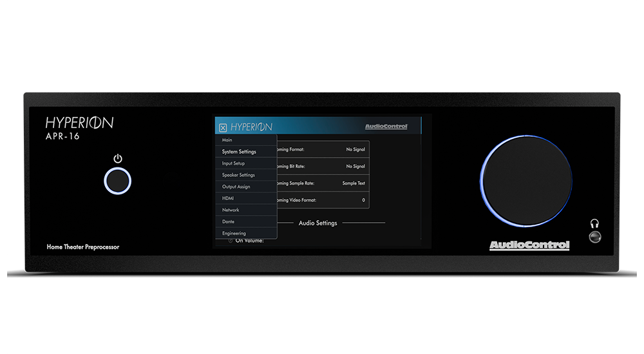Tap the round power button
Image resolution: width=644 pixels, height=354 pixels.
(117, 181)
